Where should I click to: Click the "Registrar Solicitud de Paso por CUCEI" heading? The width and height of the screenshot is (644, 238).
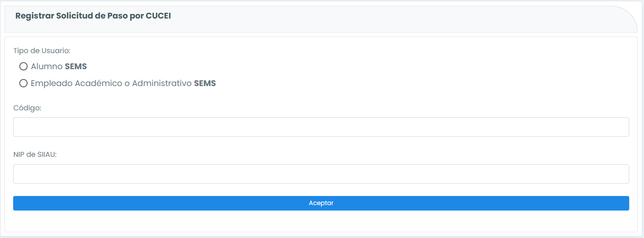tap(93, 16)
